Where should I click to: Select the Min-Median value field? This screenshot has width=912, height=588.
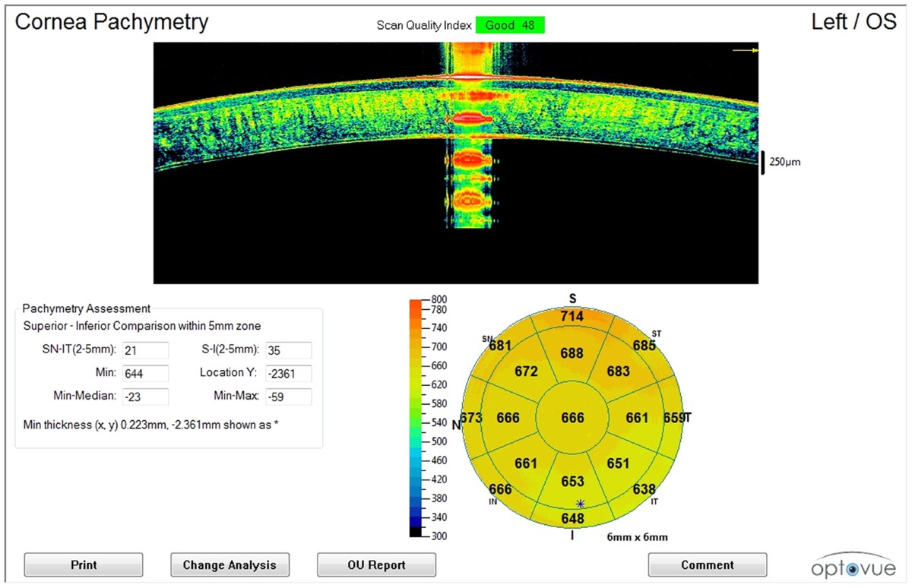click(145, 397)
